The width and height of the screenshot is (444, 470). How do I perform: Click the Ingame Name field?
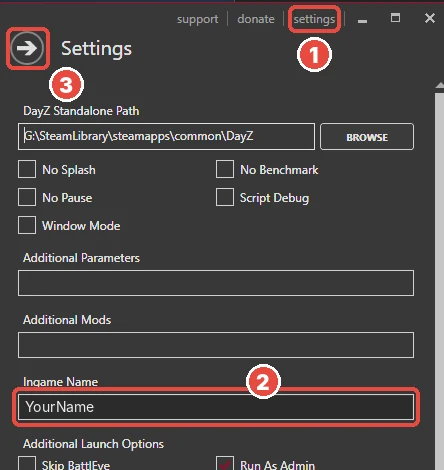click(216, 407)
